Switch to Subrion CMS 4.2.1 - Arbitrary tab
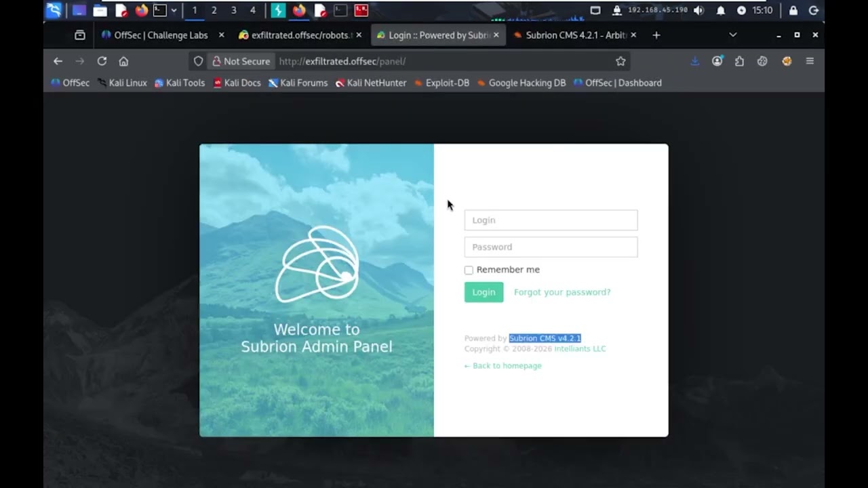Screen dimensions: 868x488 pos(576,35)
